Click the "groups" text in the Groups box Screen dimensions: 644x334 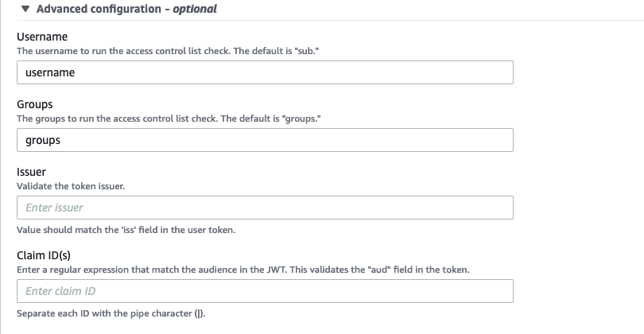click(x=43, y=140)
